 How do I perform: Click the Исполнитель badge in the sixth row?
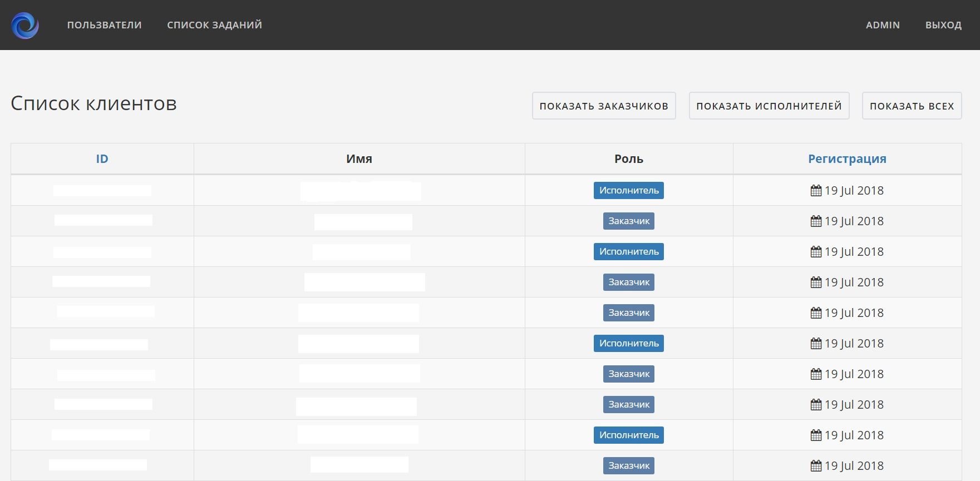[629, 343]
